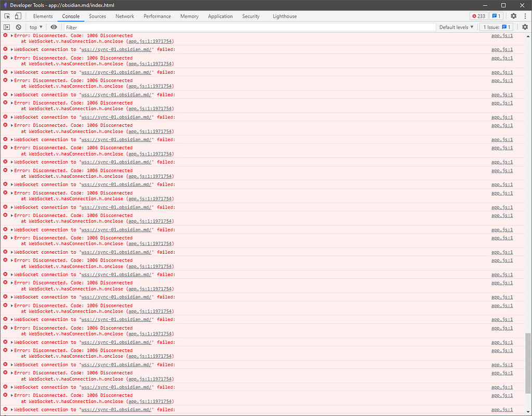Expand the first WebSocket connection failed entry

[x=12, y=50]
